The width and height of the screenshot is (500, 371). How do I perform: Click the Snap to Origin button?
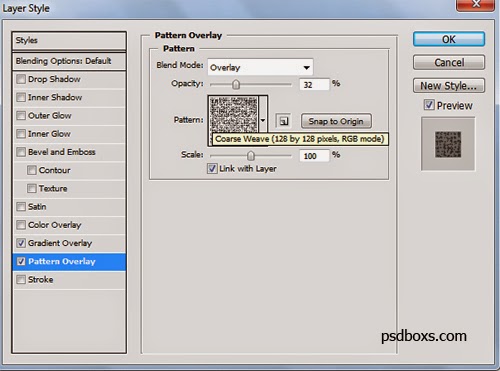[x=336, y=121]
